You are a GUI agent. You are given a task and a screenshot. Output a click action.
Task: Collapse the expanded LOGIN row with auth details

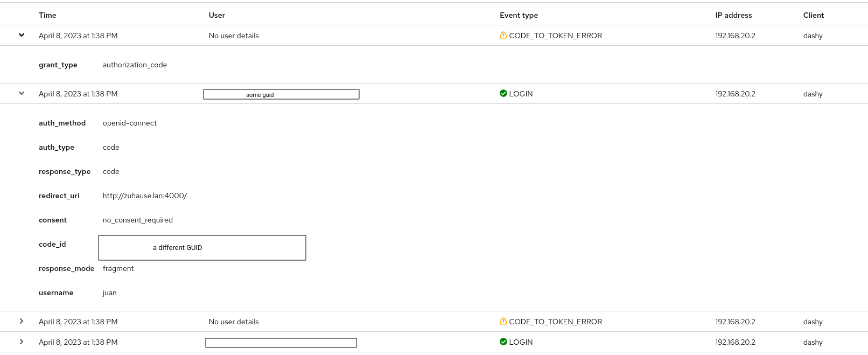pyautogui.click(x=22, y=94)
